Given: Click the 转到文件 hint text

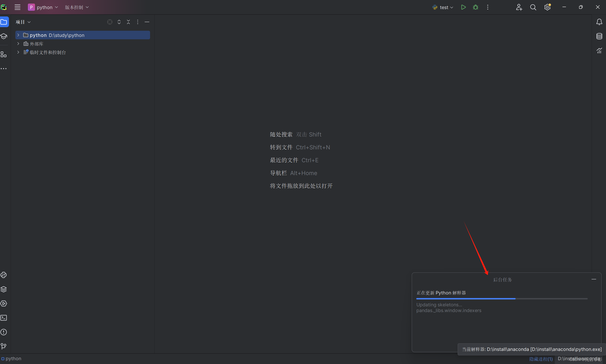Looking at the screenshot, I should pos(281,147).
